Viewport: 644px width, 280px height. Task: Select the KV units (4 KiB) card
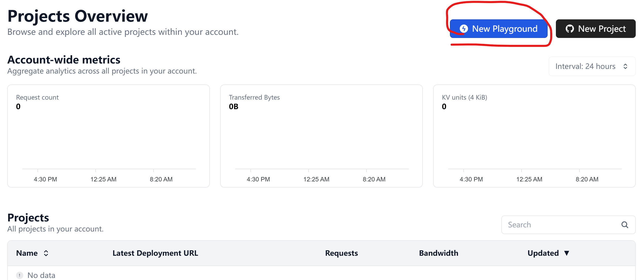pos(534,136)
